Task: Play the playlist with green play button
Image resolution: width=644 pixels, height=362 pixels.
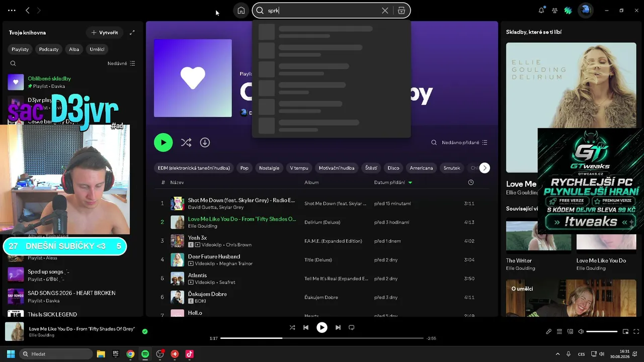Action: tap(163, 142)
